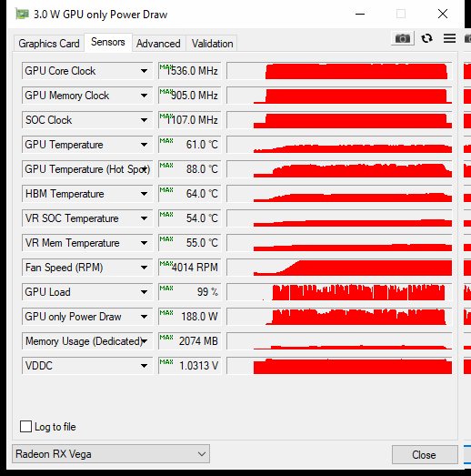Click the Memory Usage history graph
The height and width of the screenshot is (476, 471).
[x=339, y=341]
